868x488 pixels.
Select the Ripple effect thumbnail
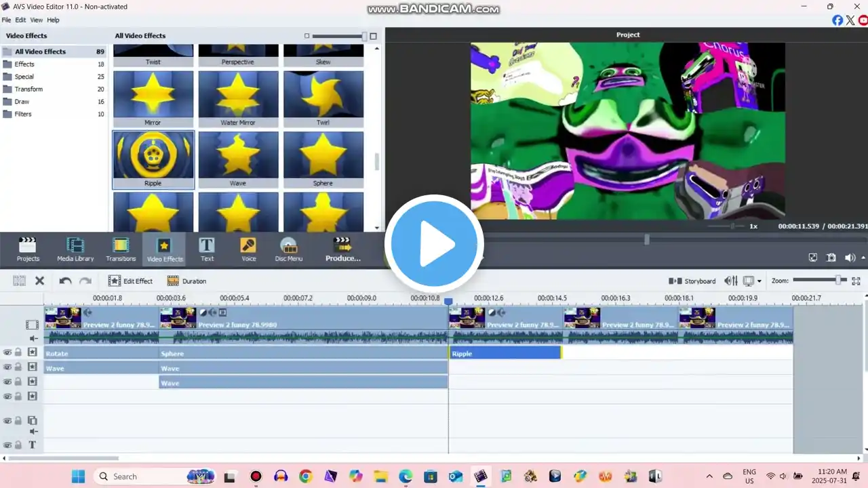(153, 159)
